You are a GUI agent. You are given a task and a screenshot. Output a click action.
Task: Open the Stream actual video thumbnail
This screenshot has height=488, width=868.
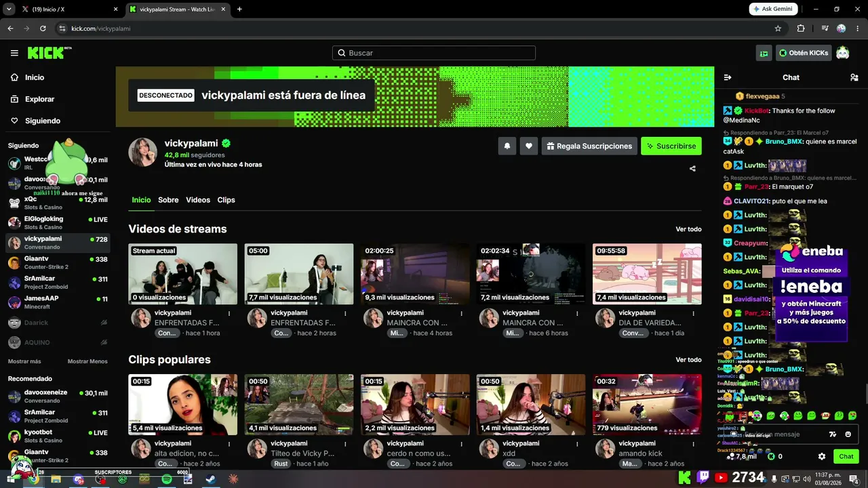click(x=183, y=274)
